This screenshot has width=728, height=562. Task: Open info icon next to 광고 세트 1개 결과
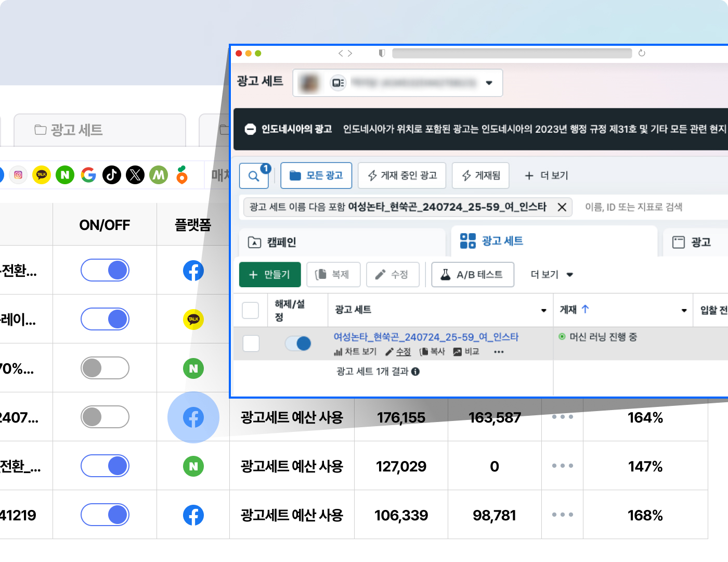pos(415,372)
